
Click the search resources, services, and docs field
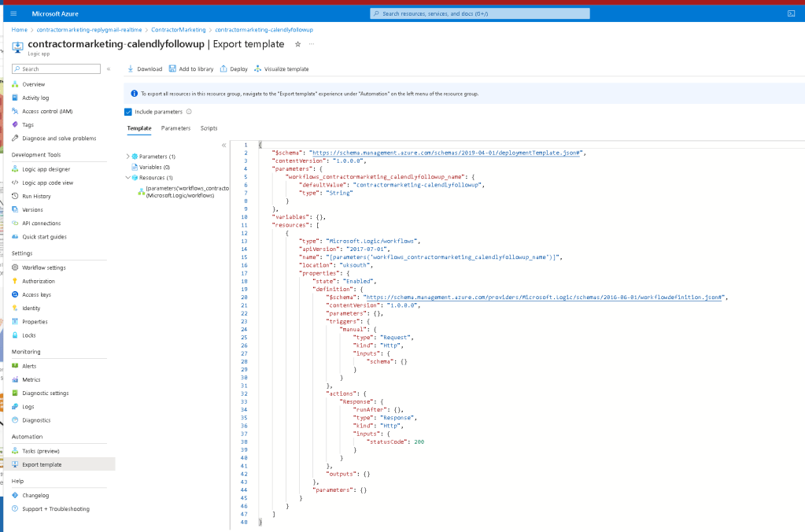[479, 14]
